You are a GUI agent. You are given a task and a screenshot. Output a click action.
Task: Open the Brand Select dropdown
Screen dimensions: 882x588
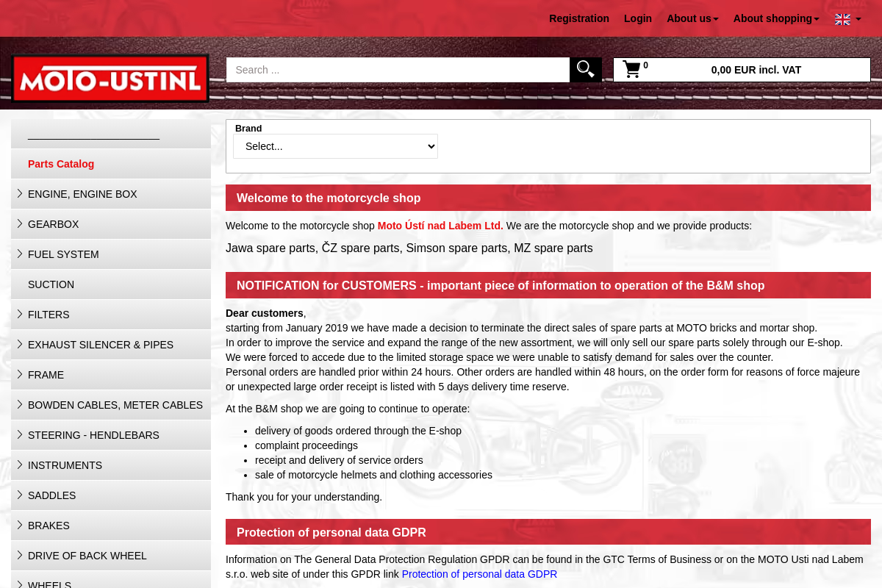[x=335, y=146]
